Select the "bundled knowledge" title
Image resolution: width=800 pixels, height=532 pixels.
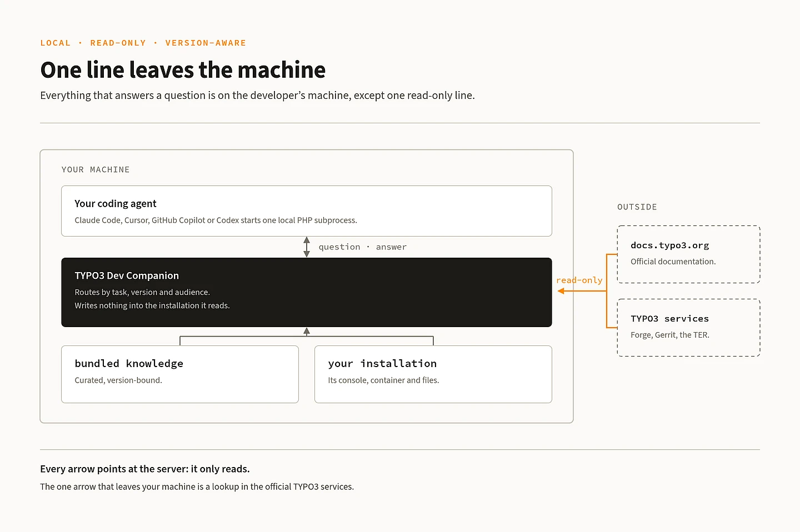pos(129,364)
